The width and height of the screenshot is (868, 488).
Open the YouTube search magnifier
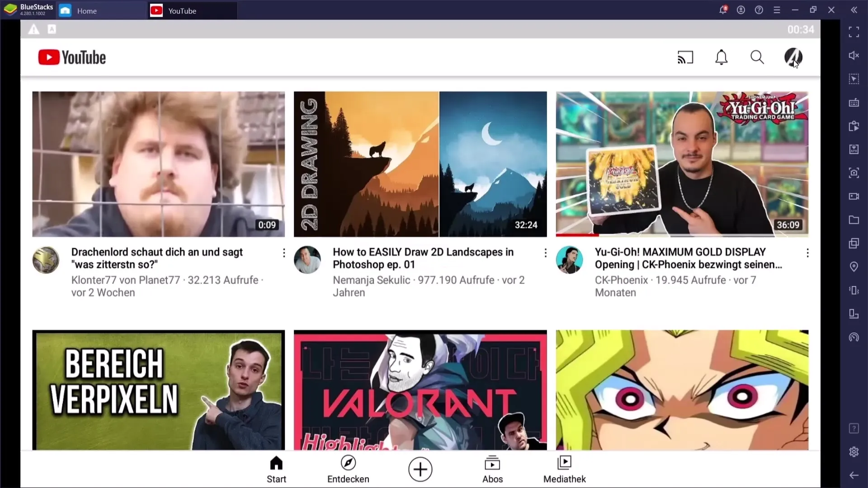click(757, 57)
